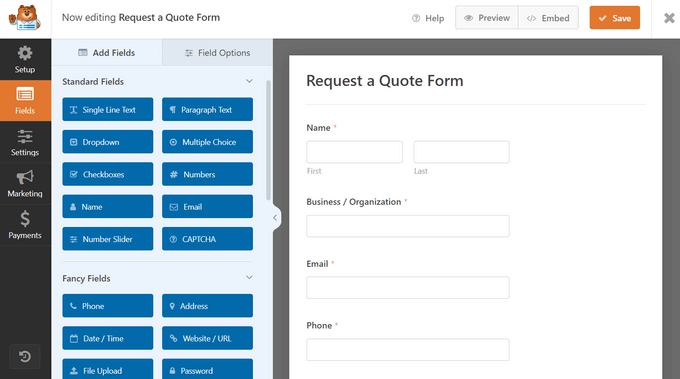Close the form builder
The image size is (680, 379).
(669, 18)
